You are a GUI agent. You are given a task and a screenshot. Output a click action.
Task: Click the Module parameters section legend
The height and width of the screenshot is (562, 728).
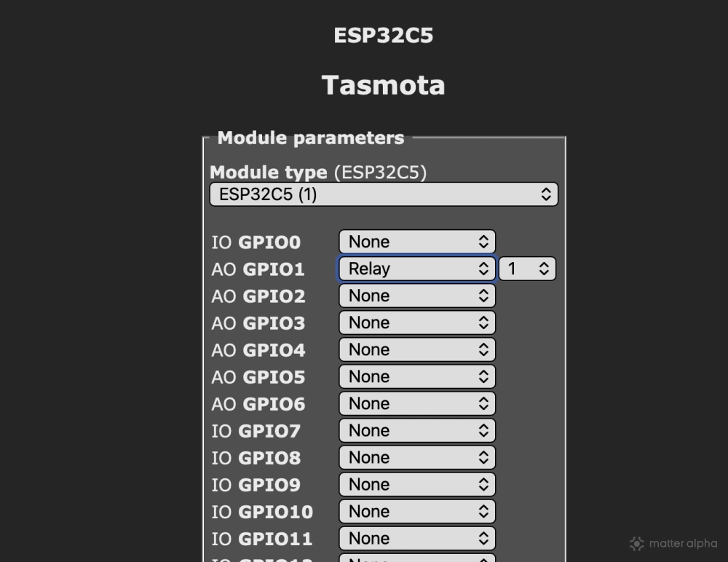[311, 138]
